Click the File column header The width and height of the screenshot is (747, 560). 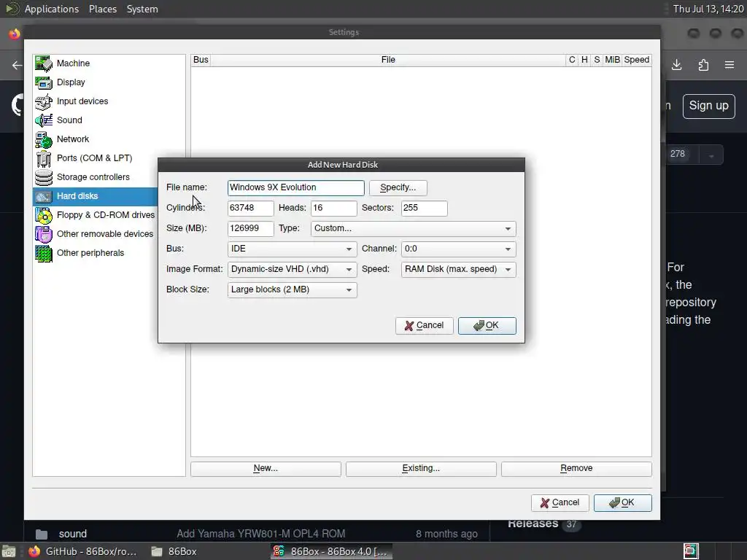[x=388, y=60]
